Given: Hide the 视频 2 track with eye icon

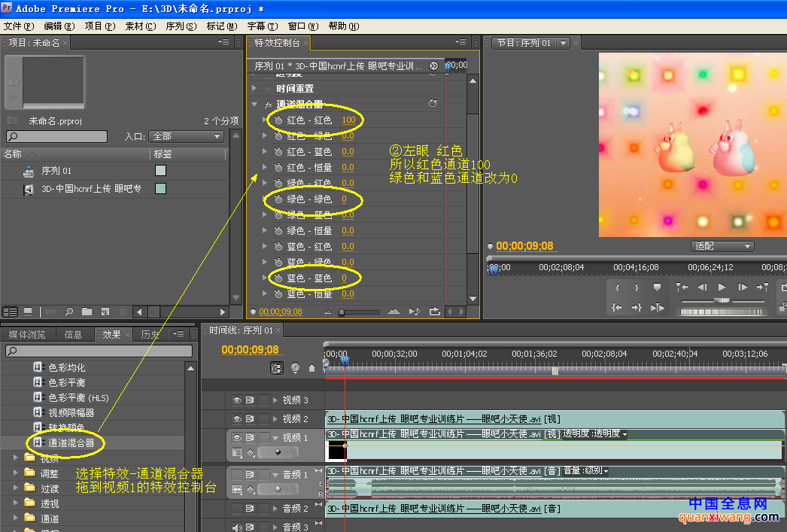Looking at the screenshot, I should pos(237,418).
